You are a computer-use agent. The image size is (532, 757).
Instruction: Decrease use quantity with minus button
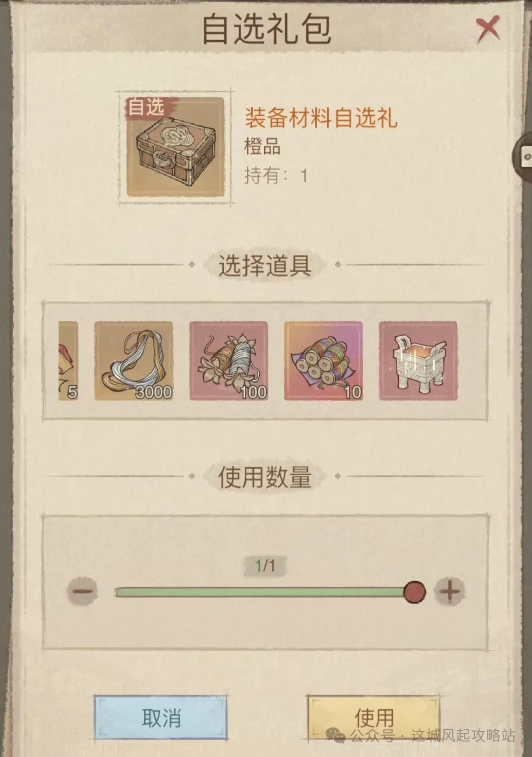(x=82, y=591)
